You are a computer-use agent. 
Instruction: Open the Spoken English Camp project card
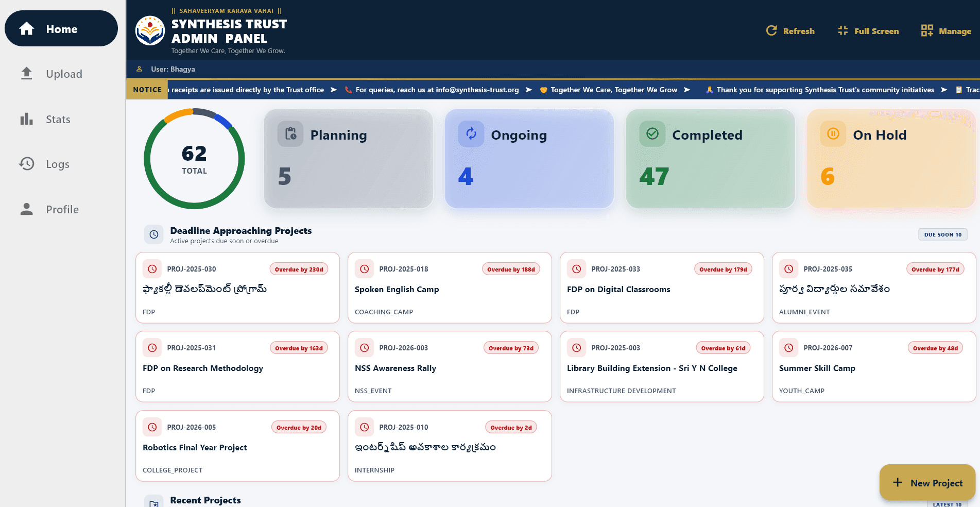(x=450, y=288)
